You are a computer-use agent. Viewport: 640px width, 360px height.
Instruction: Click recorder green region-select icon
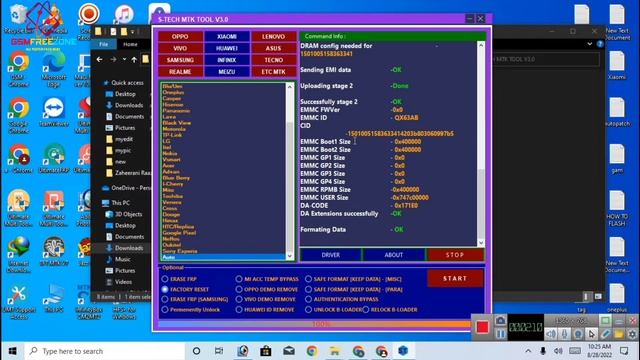click(605, 320)
